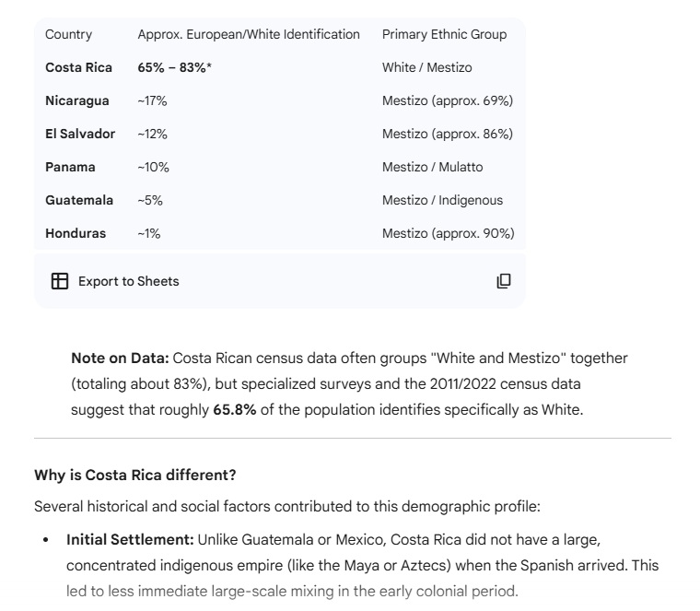The width and height of the screenshot is (700, 611).
Task: Click the 65% – 83%* percentage cell
Action: click(175, 67)
